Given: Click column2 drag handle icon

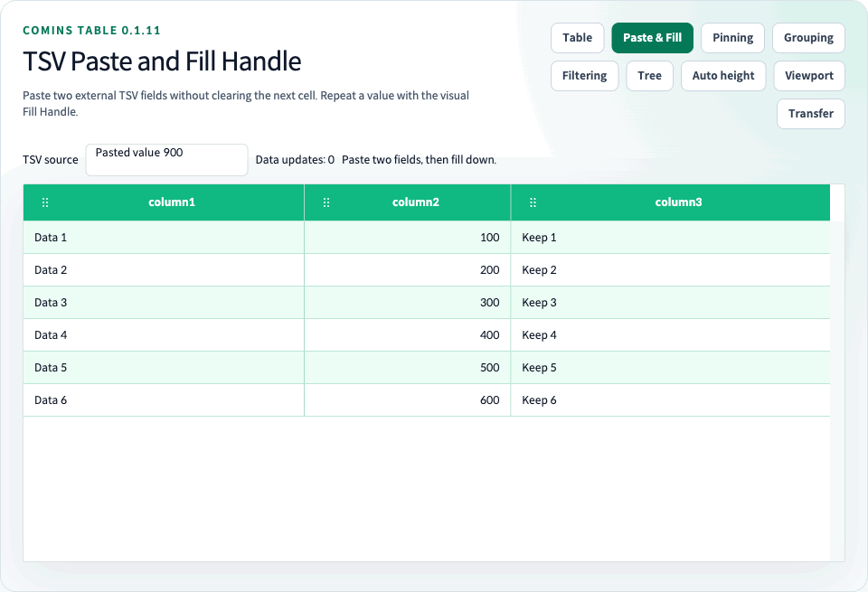Looking at the screenshot, I should [326, 202].
